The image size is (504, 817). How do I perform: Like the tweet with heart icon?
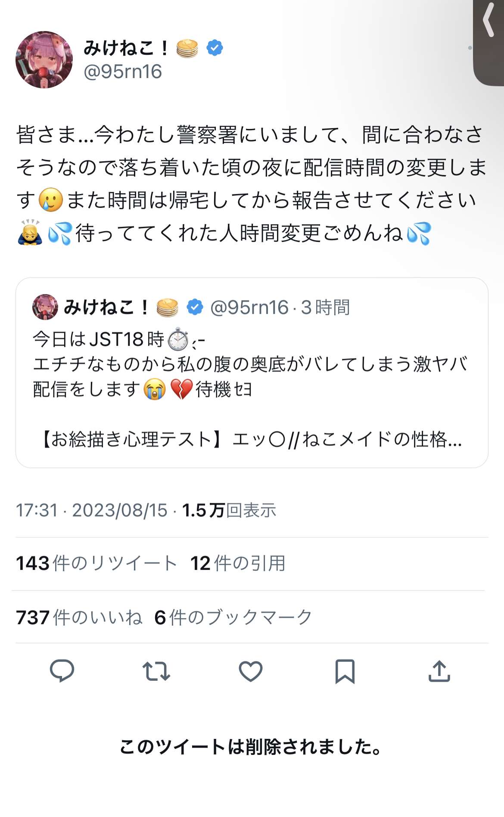point(250,671)
